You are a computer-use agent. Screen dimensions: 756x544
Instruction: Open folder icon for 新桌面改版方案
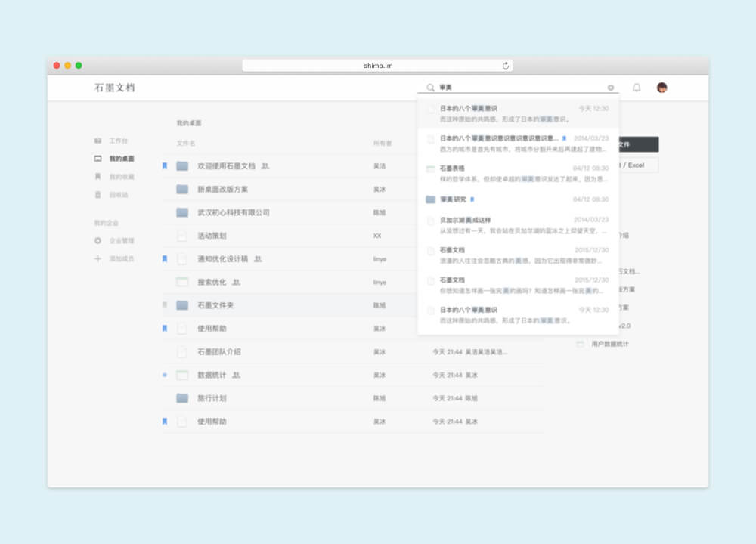tap(182, 189)
